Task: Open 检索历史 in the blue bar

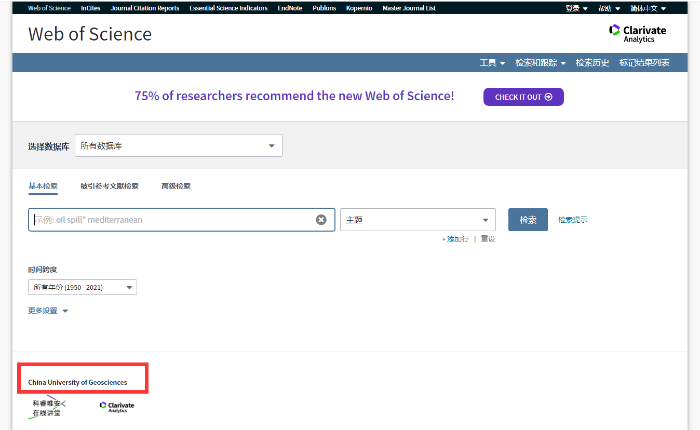Action: pyautogui.click(x=592, y=63)
